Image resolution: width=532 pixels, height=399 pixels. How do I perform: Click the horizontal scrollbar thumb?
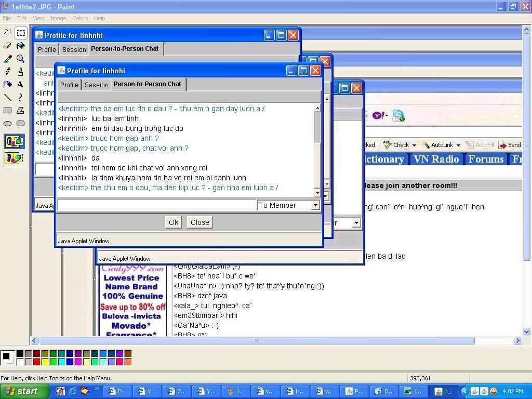tap(257, 340)
